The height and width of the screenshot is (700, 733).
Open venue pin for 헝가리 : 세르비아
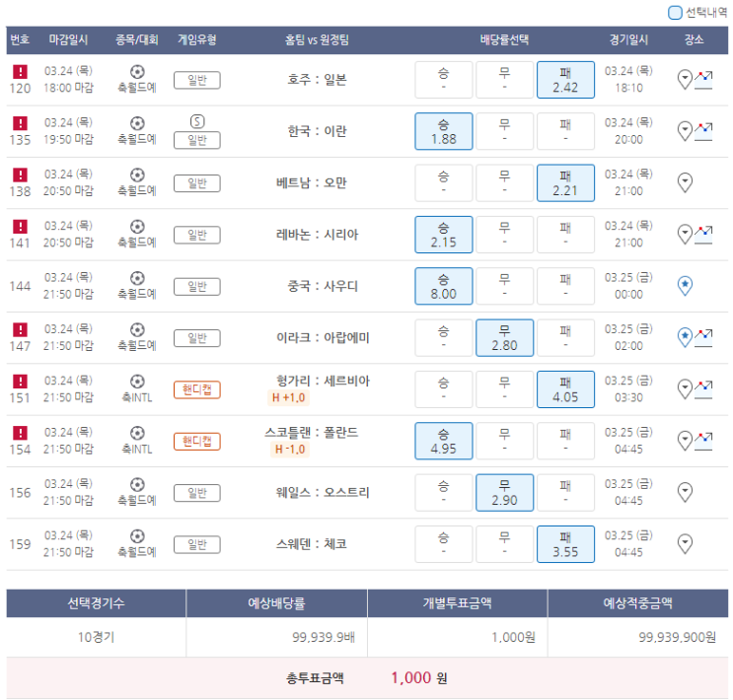click(x=685, y=389)
